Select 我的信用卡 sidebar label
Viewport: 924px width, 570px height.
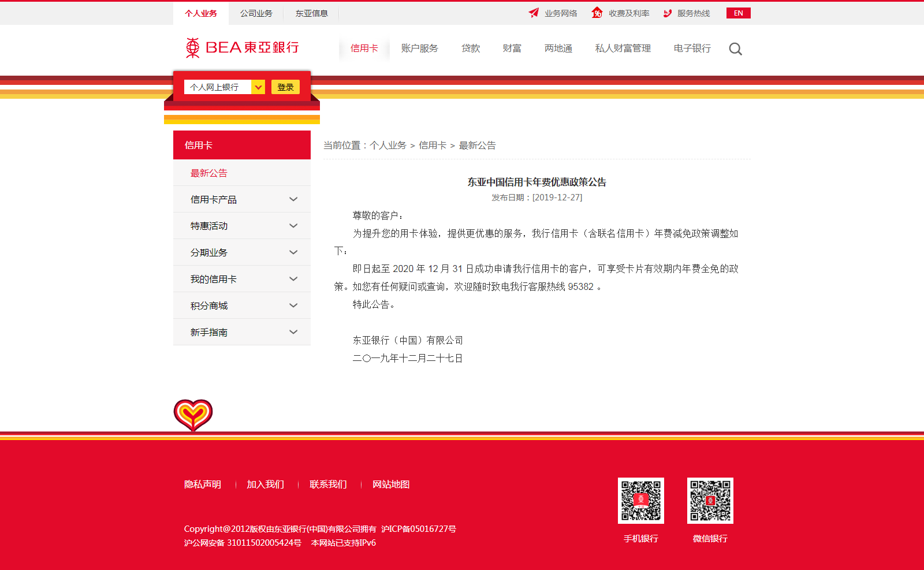pos(214,280)
